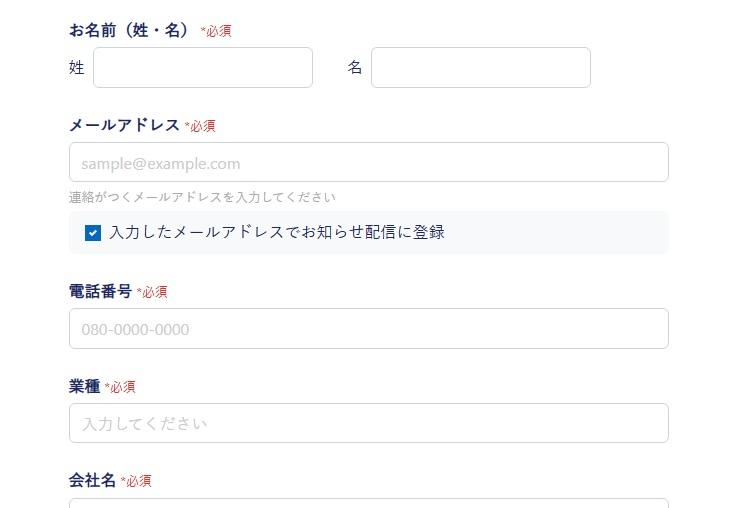
Task: Focus the 業種 input field
Action: point(368,423)
